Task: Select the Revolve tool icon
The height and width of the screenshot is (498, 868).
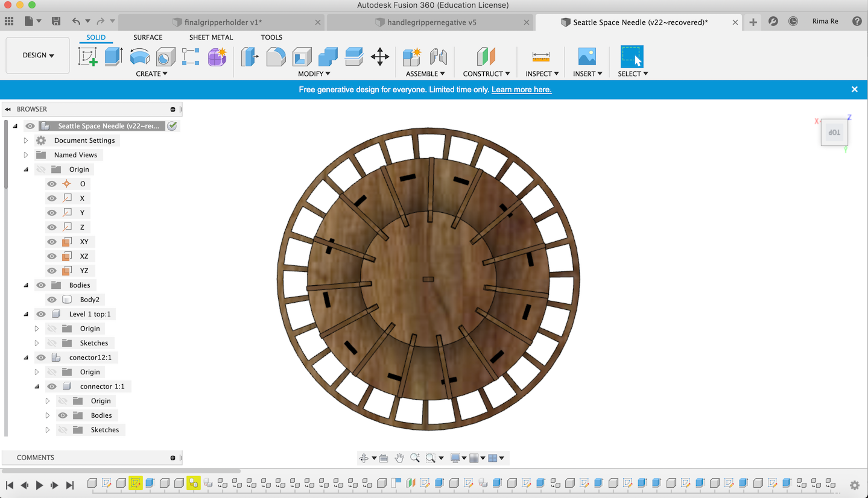Action: tap(139, 57)
